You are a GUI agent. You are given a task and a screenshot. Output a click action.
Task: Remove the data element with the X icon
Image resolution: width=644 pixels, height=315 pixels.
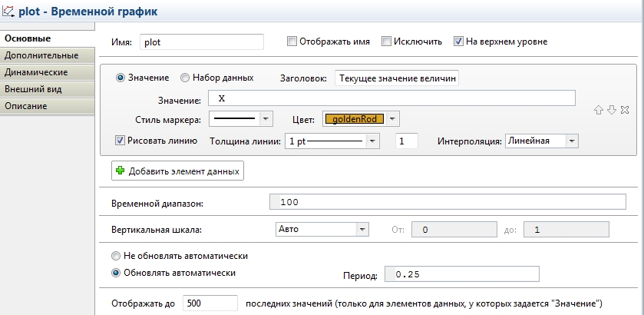pyautogui.click(x=625, y=110)
